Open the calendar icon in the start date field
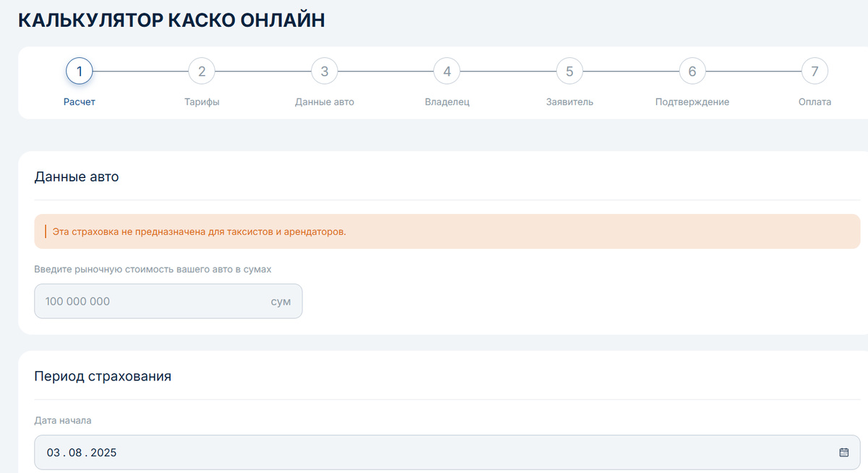Screen dimensions: 868x473 coord(843,453)
